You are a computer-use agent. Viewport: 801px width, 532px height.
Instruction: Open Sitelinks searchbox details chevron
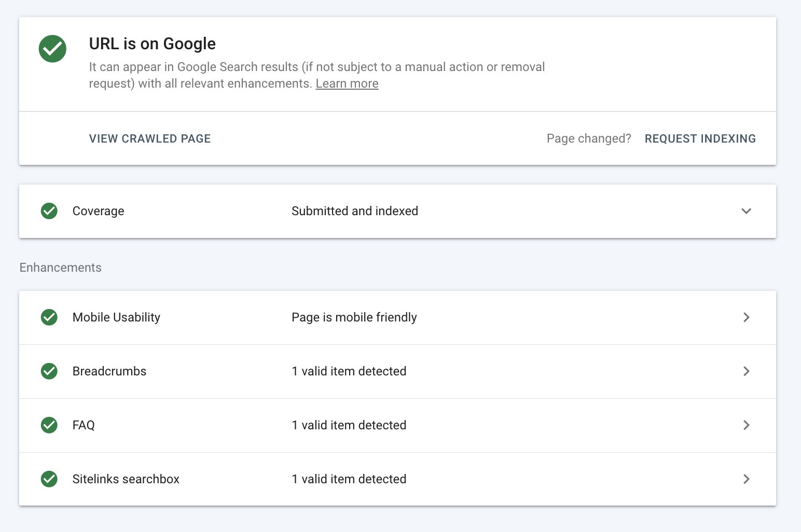746,479
